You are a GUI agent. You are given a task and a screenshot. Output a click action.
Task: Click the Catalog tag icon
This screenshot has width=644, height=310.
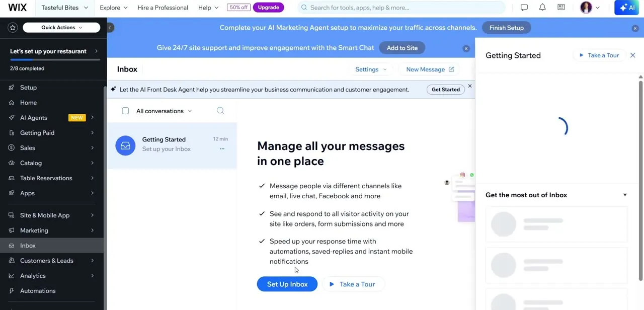(11, 163)
